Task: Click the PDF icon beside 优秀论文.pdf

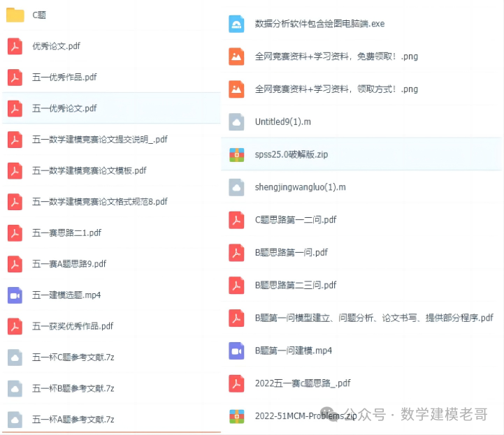Action: click(15, 46)
